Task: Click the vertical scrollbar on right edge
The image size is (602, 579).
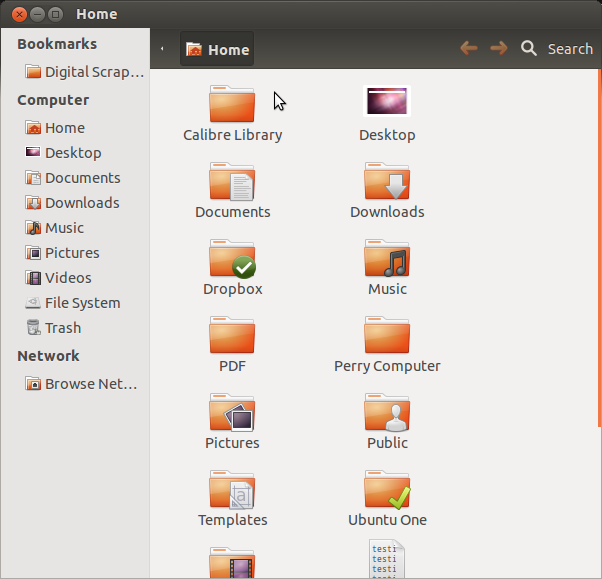Action: click(x=599, y=248)
